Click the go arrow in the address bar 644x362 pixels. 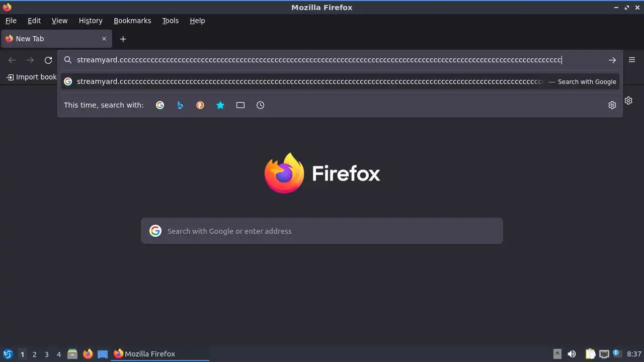coord(612,60)
